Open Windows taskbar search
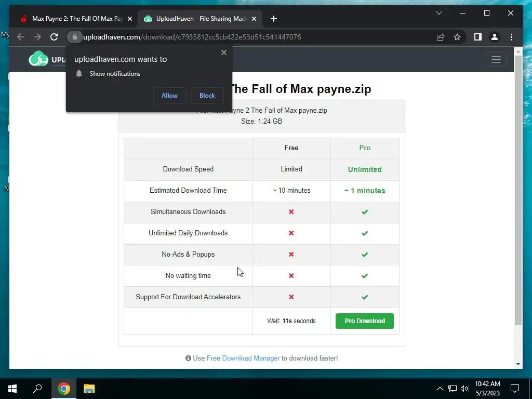The image size is (532, 399). pos(37,389)
